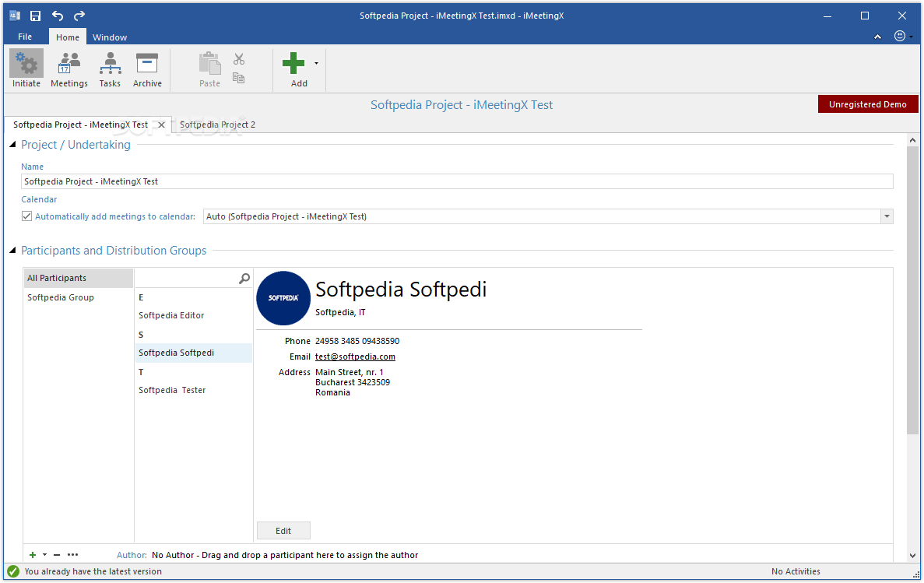Click the Softpedia avatar logo
Viewport: 924px width, 583px height.
(x=283, y=298)
